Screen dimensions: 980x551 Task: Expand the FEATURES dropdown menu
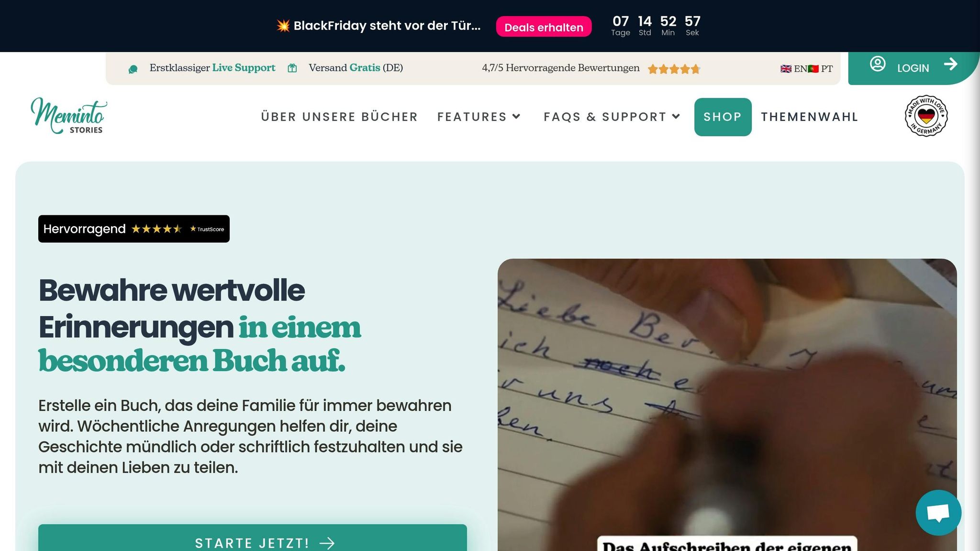pyautogui.click(x=479, y=117)
